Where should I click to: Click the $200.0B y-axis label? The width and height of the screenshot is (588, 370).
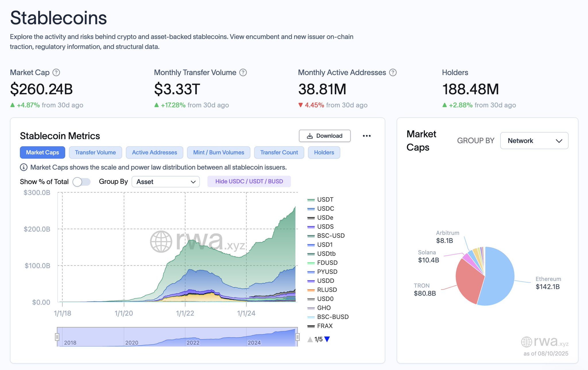[x=37, y=229]
